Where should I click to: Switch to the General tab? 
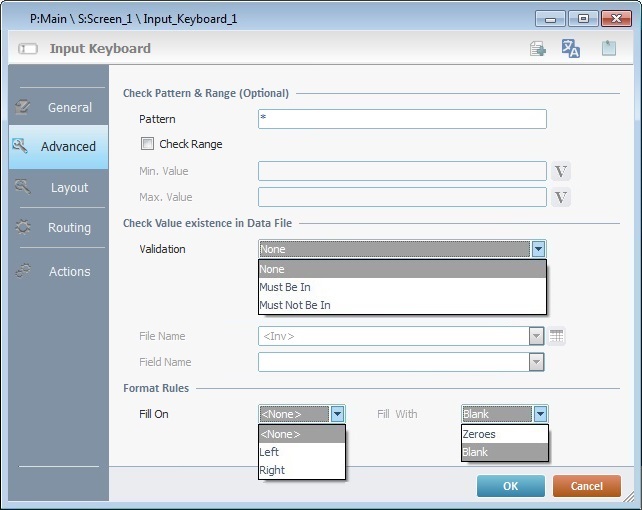58,107
